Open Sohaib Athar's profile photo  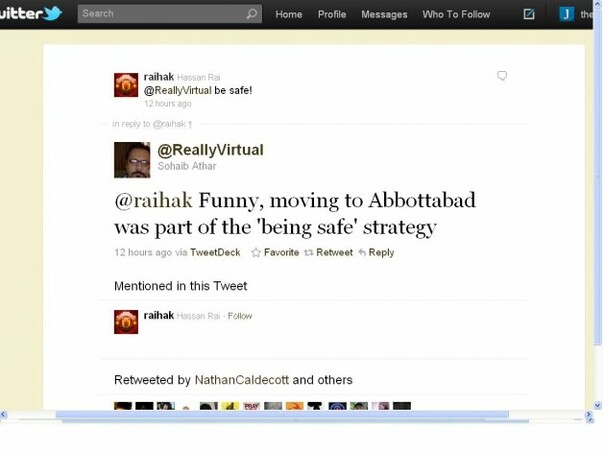coord(132,160)
